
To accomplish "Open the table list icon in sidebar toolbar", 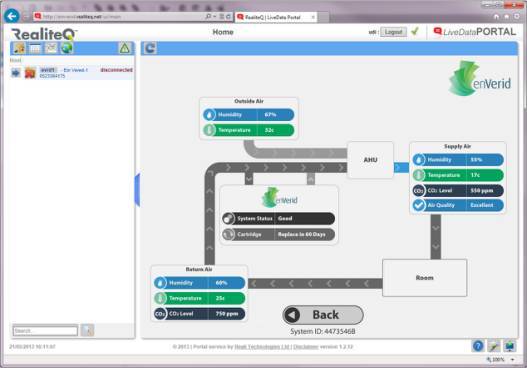I will pyautogui.click(x=35, y=48).
